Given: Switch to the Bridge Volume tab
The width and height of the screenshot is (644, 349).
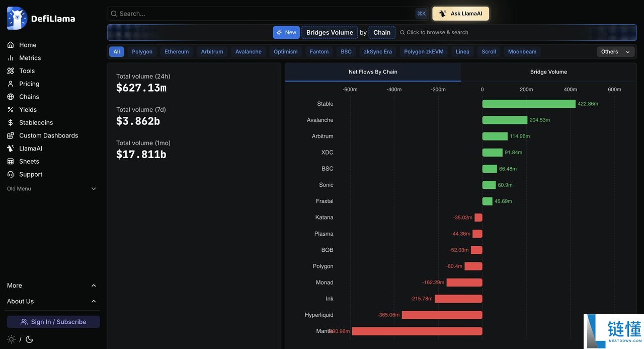Looking at the screenshot, I should (548, 72).
